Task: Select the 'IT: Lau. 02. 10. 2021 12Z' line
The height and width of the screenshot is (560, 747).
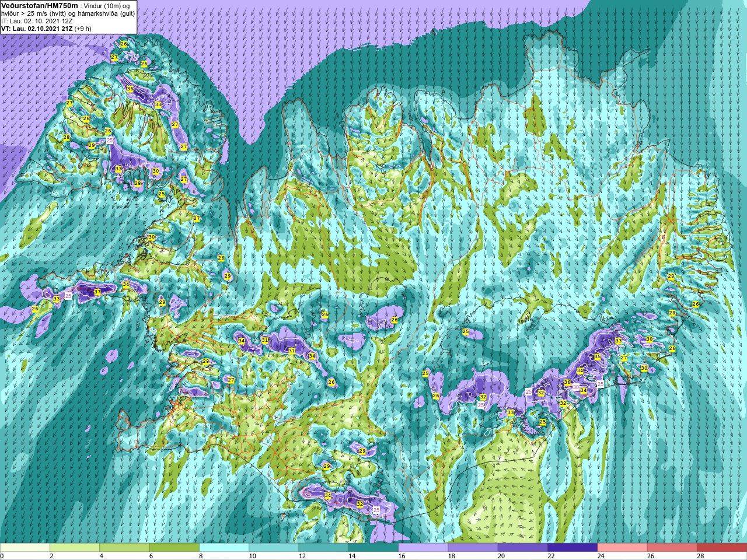Action: pos(37,20)
